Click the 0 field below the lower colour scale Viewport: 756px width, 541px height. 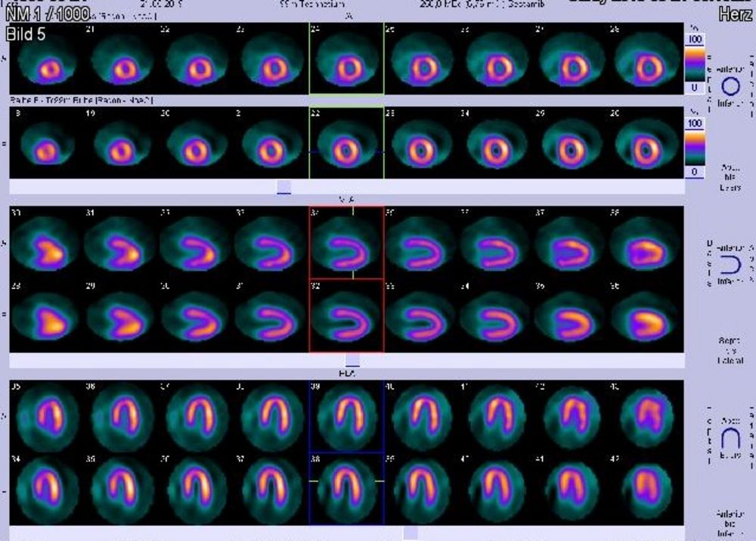(695, 172)
